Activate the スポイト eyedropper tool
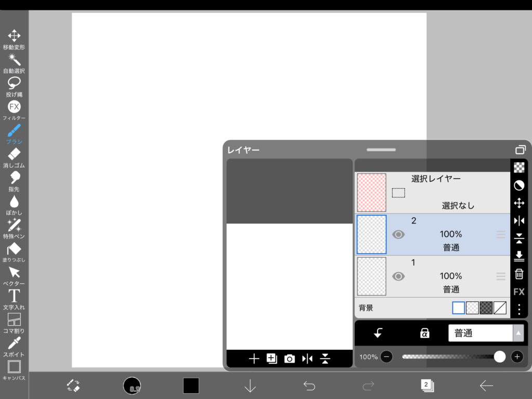 pos(14,346)
